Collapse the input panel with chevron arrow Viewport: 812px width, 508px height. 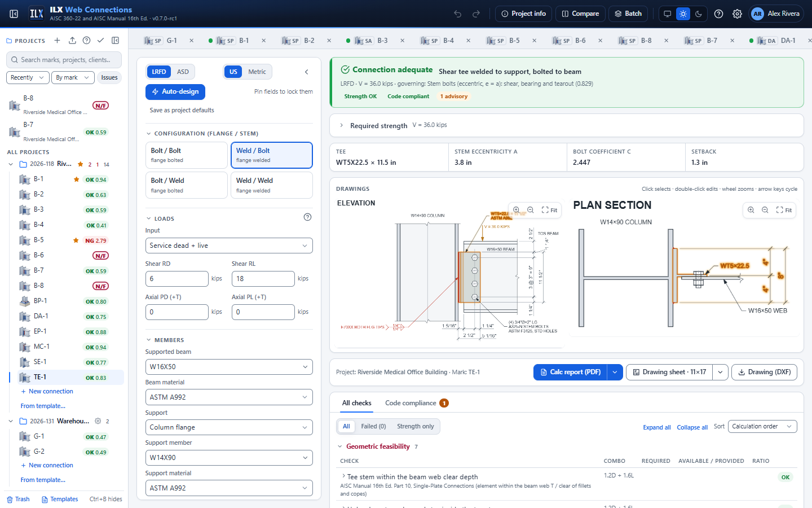(x=307, y=72)
